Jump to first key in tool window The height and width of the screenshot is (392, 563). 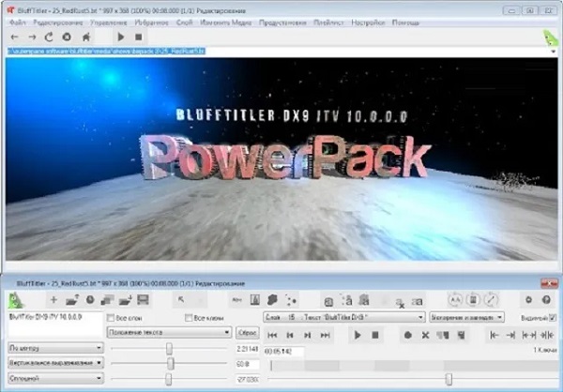pos(272,336)
